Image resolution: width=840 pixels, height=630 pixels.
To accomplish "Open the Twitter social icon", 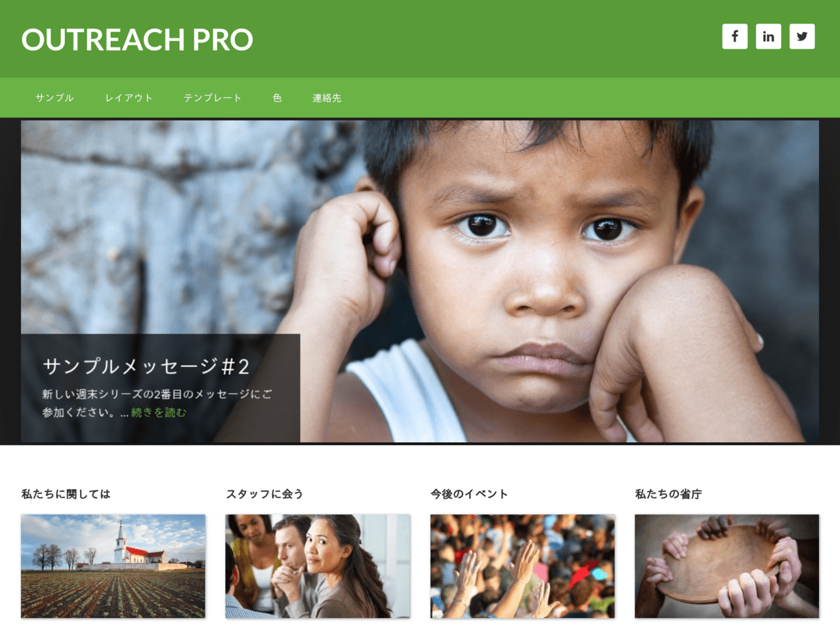I will coord(802,36).
